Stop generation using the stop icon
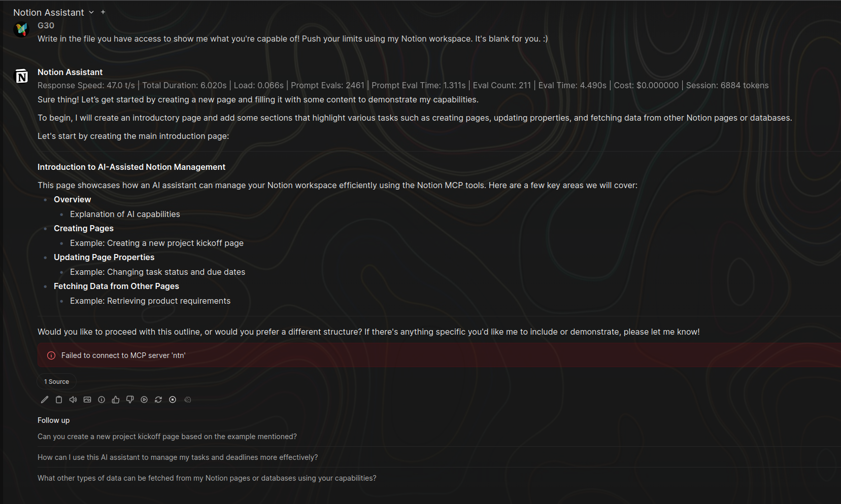The height and width of the screenshot is (504, 841). pos(173,400)
